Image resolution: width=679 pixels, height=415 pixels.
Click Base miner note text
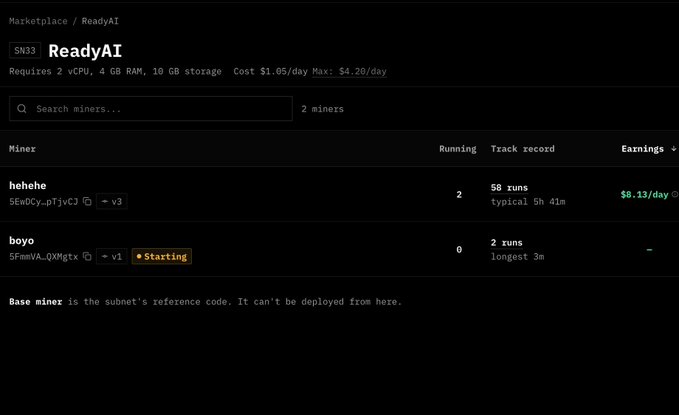coord(206,302)
